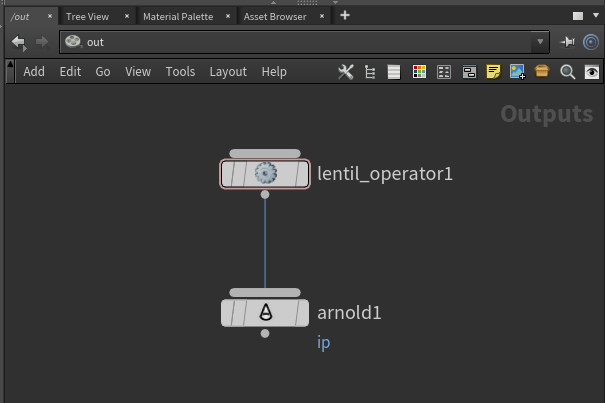
Task: Open the Asset Browser tab
Action: click(x=275, y=17)
